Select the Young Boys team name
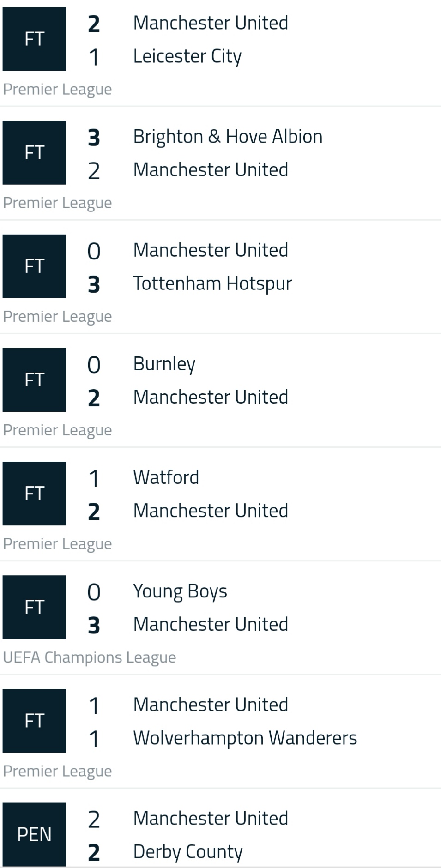This screenshot has height=868, width=441. coord(180,591)
